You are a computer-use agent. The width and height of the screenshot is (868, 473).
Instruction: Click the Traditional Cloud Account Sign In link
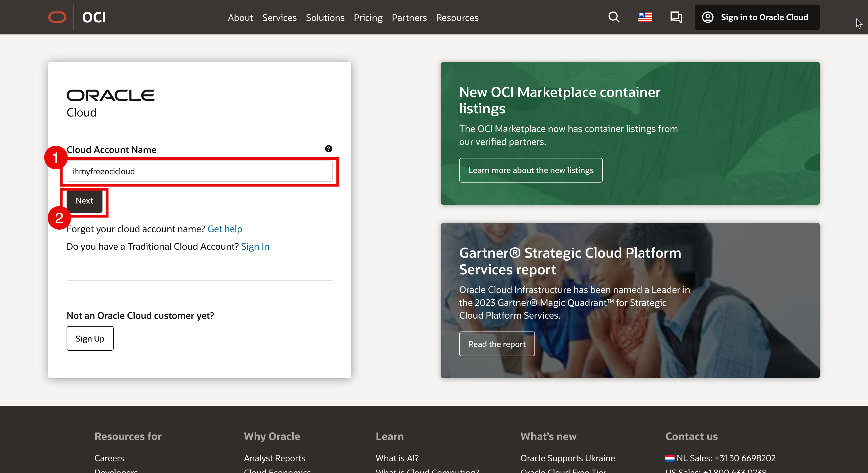(255, 246)
